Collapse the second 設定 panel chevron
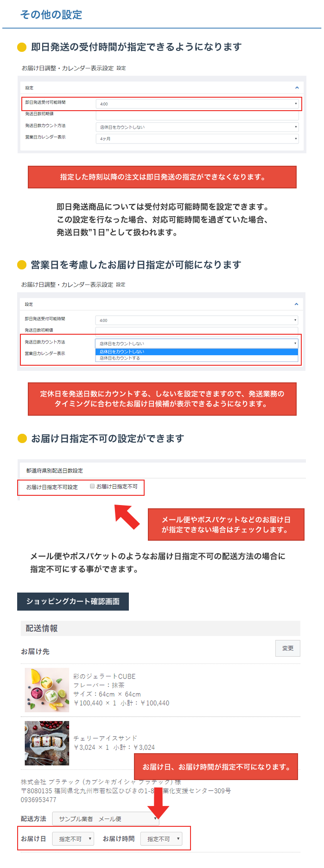 [296, 304]
